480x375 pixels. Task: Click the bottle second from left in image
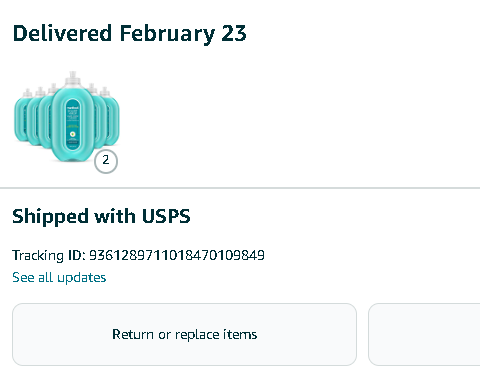pos(32,117)
